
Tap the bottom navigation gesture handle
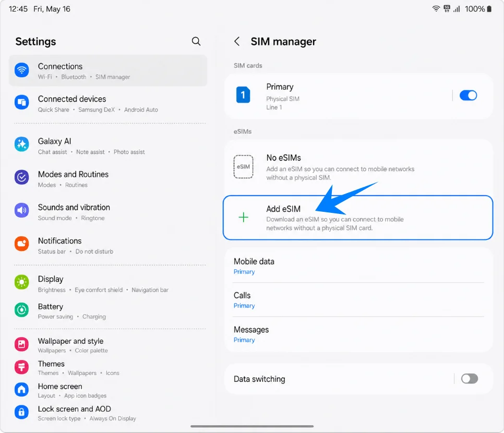[251, 426]
